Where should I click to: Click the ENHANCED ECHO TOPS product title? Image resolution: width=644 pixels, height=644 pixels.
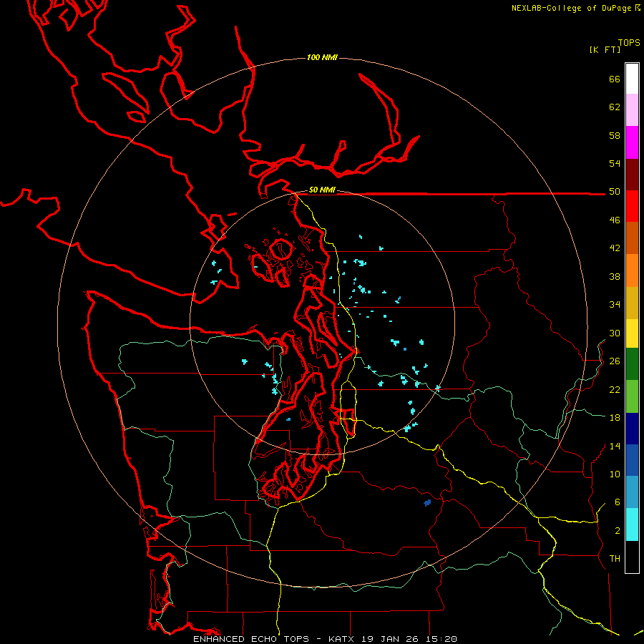pyautogui.click(x=250, y=639)
